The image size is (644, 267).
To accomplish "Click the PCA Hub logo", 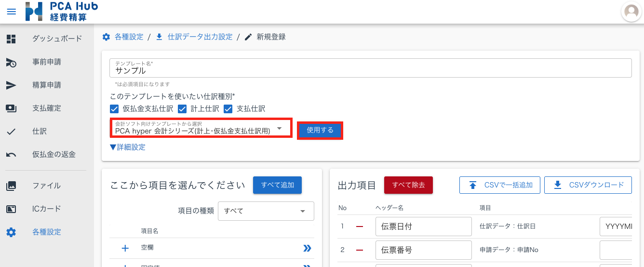I will coord(62,12).
